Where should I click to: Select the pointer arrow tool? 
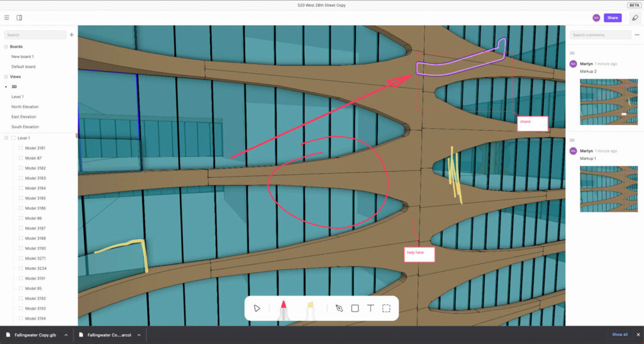tap(257, 308)
